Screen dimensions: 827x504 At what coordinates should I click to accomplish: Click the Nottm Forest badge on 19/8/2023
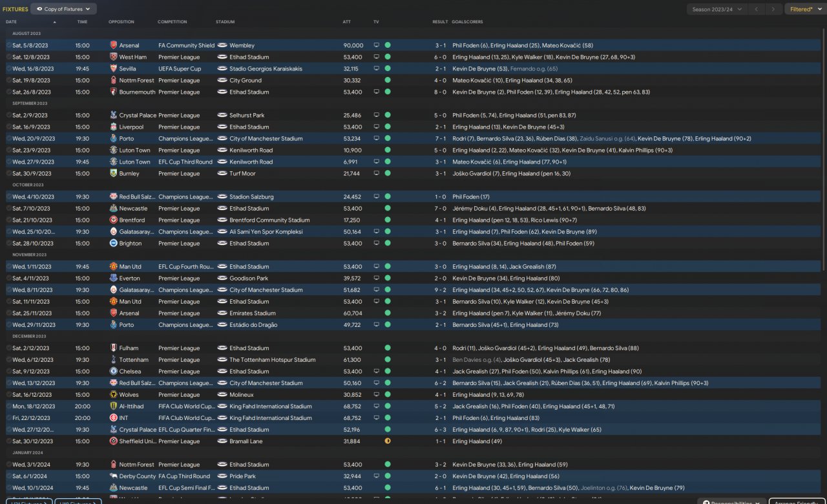click(114, 81)
